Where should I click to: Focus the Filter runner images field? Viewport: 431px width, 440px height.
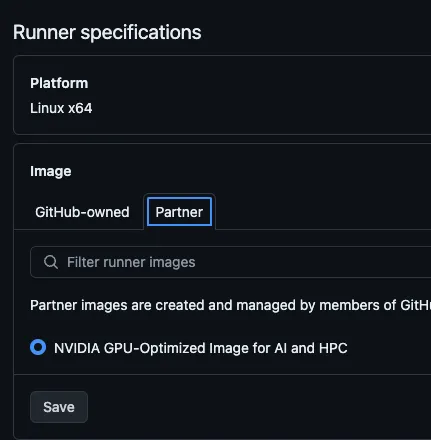(x=231, y=262)
